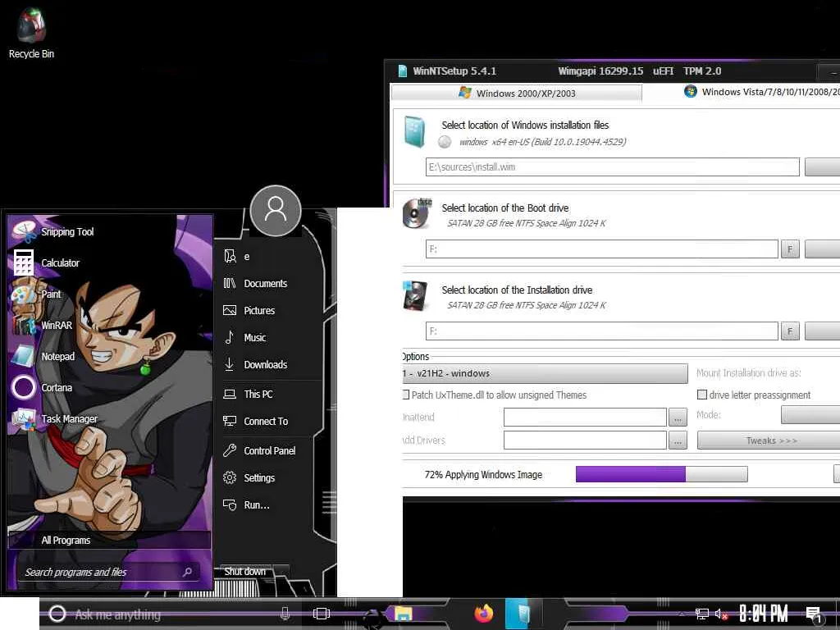Enable Patch UxTheme.dll checkbox
The height and width of the screenshot is (630, 840).
[x=406, y=395]
